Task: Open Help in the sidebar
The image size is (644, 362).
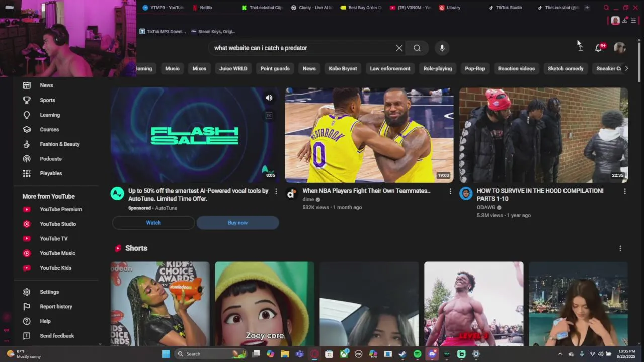Action: 45,321
